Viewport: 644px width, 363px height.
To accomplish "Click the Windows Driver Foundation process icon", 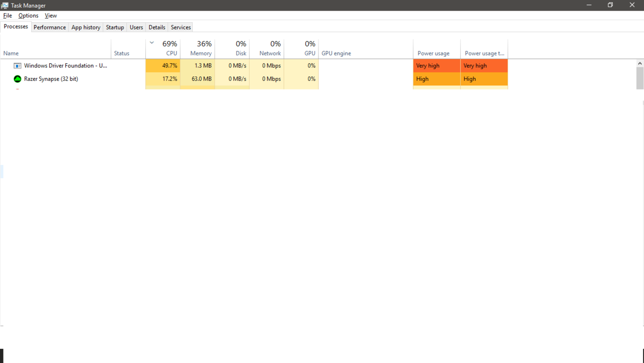I will click(x=18, y=66).
